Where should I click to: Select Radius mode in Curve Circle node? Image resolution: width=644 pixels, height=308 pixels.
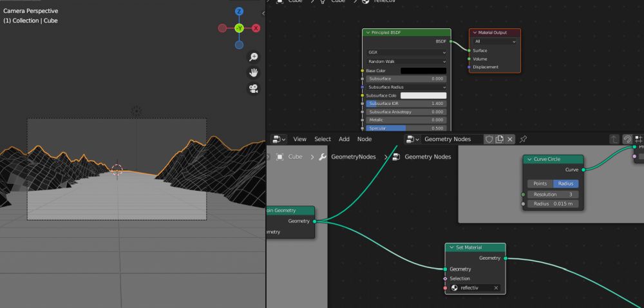[x=565, y=184]
